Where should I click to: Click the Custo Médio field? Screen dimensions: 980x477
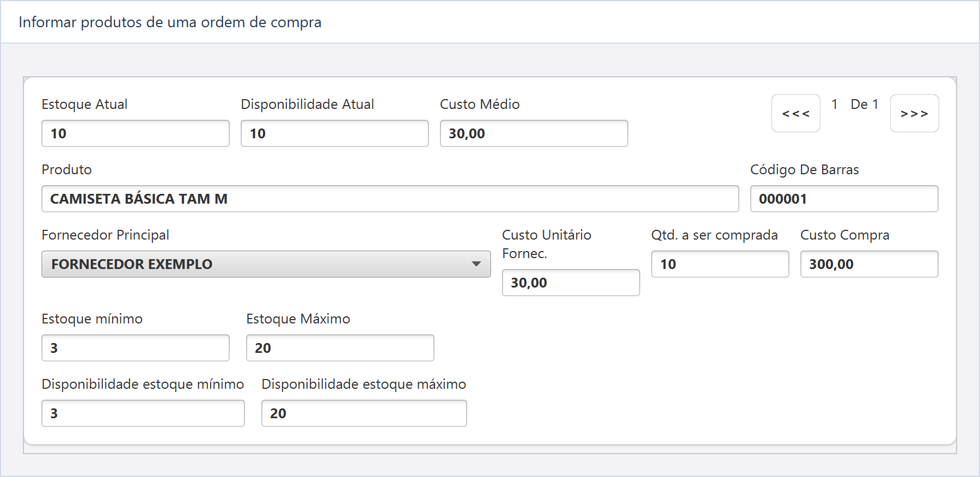tap(534, 133)
